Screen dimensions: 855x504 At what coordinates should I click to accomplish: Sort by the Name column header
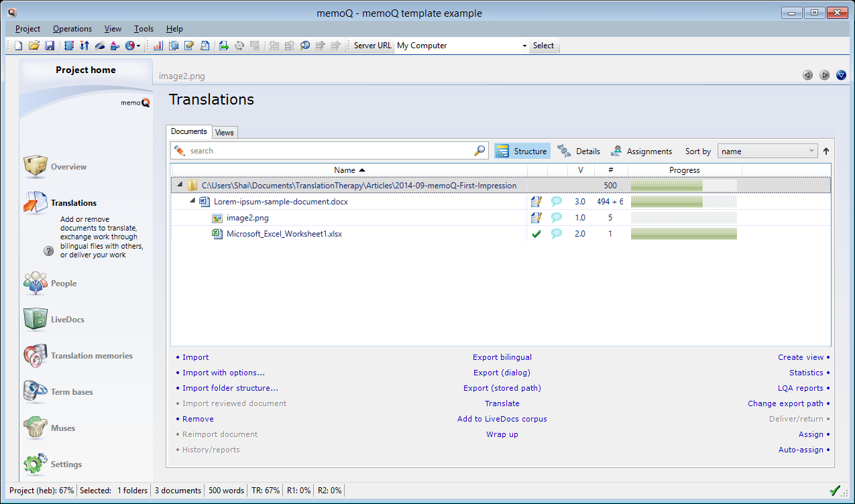click(x=349, y=170)
